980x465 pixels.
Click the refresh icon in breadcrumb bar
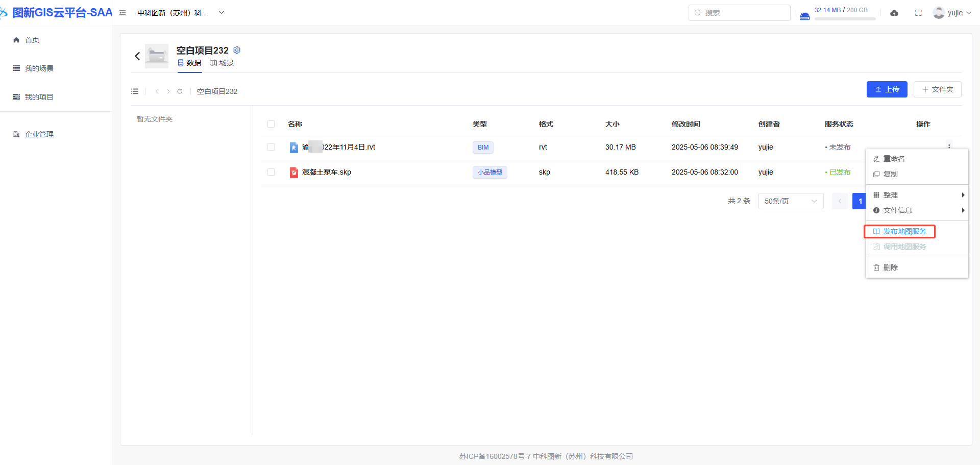pos(180,91)
